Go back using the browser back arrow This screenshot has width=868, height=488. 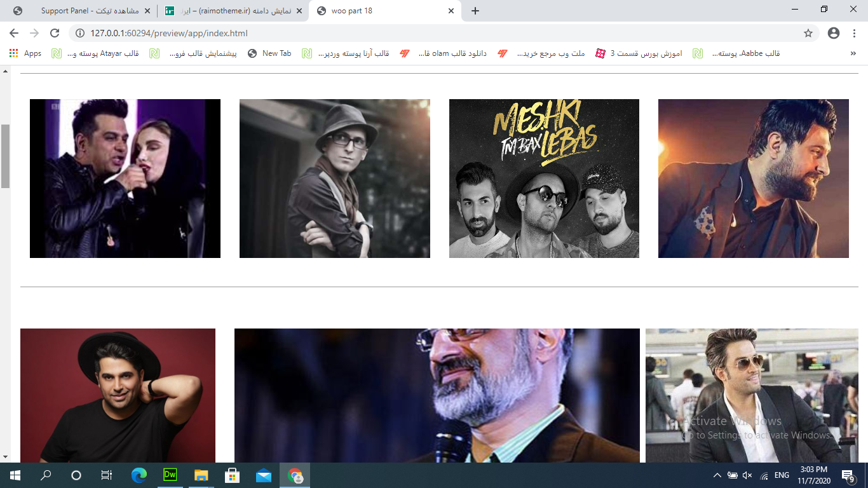click(x=14, y=33)
